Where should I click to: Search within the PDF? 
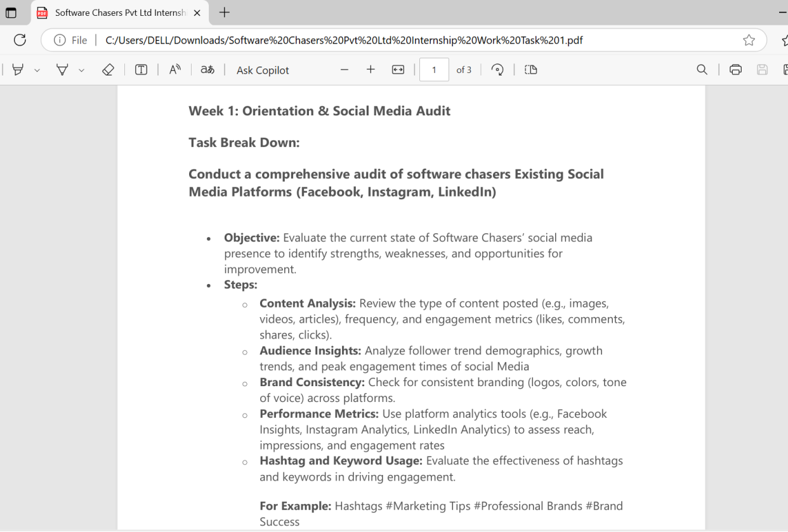702,70
